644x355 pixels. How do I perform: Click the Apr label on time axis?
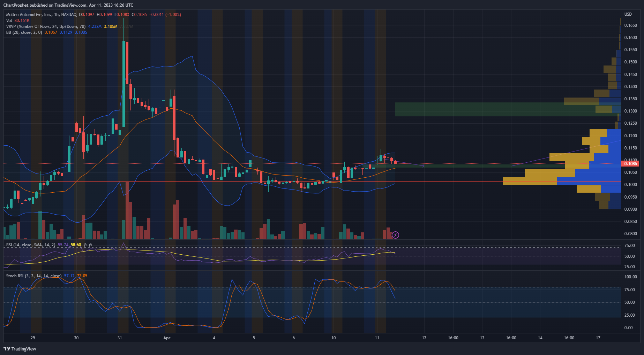click(167, 338)
